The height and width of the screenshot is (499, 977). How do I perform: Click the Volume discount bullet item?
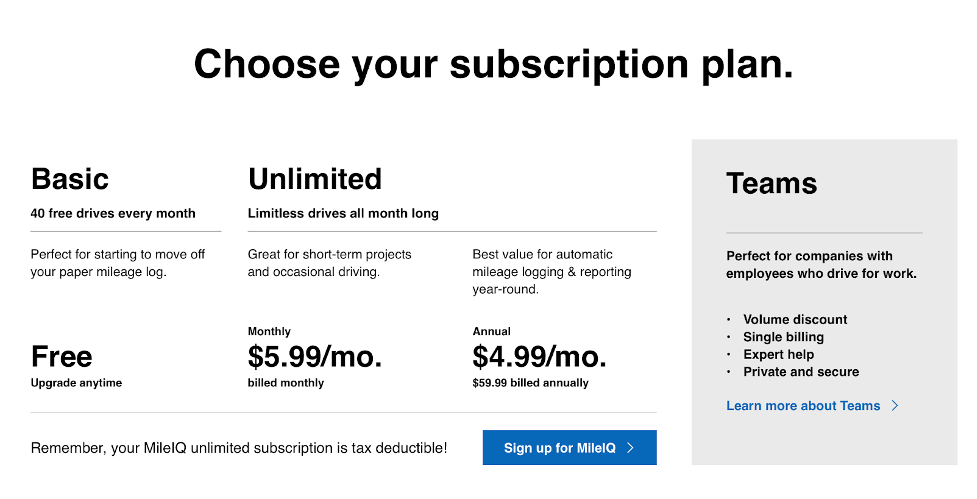(795, 320)
